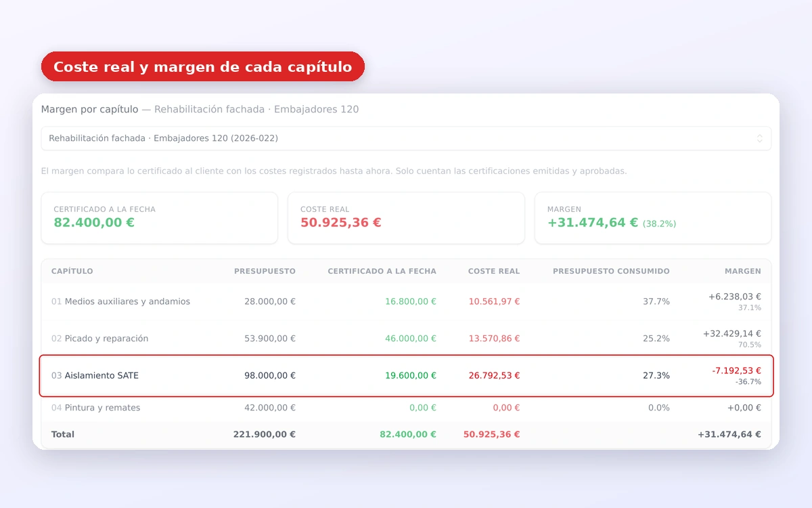Image resolution: width=812 pixels, height=508 pixels.
Task: Click the CAPÍTULO column header
Action: tap(72, 271)
